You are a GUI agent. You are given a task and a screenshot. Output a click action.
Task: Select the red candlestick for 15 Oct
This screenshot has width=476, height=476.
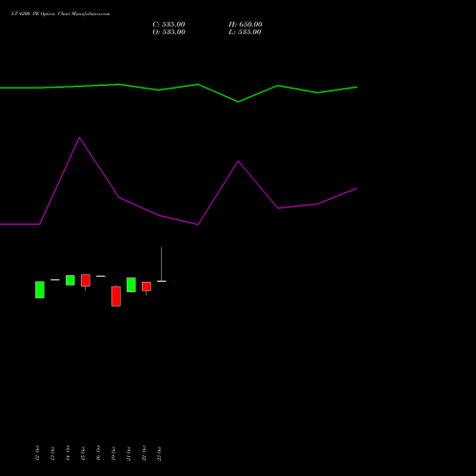coord(86,282)
